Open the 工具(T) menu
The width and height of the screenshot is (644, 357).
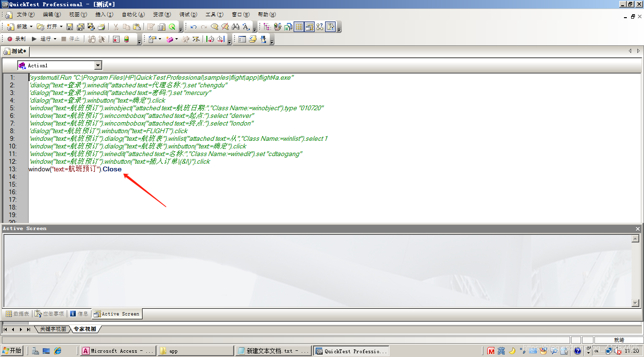[214, 15]
